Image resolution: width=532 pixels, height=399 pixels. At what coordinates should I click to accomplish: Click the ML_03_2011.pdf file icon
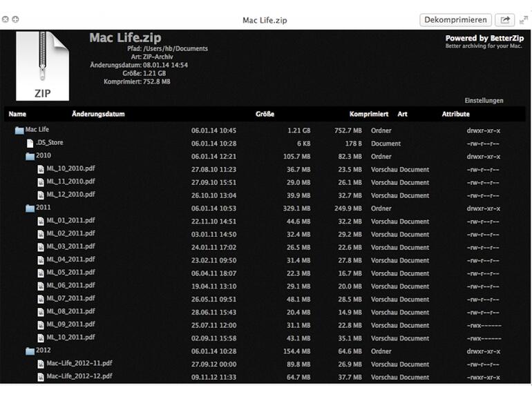(41, 247)
